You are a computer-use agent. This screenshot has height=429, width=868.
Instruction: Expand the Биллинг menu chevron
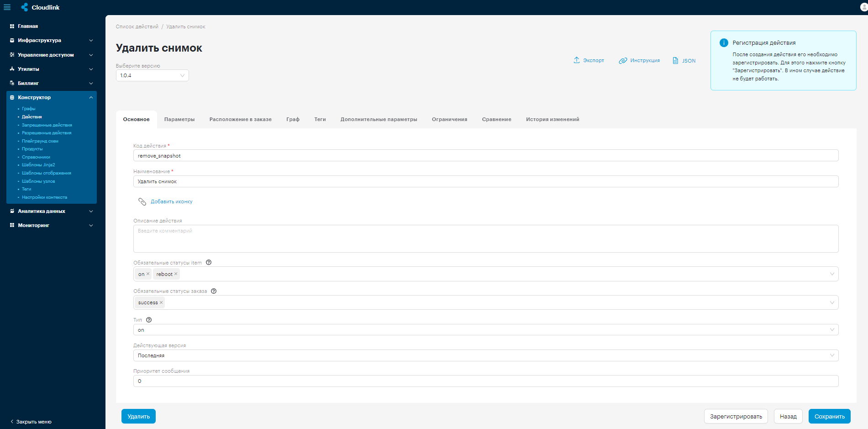91,83
